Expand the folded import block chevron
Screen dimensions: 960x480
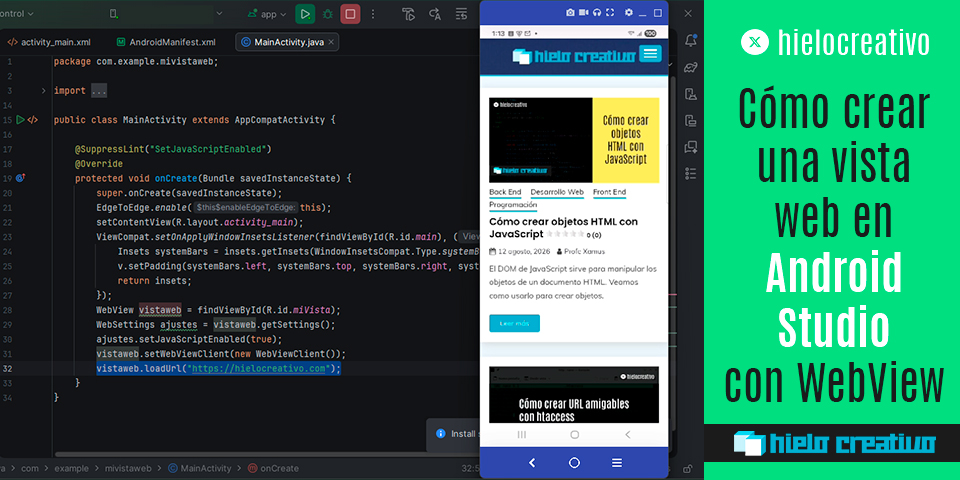click(x=43, y=91)
